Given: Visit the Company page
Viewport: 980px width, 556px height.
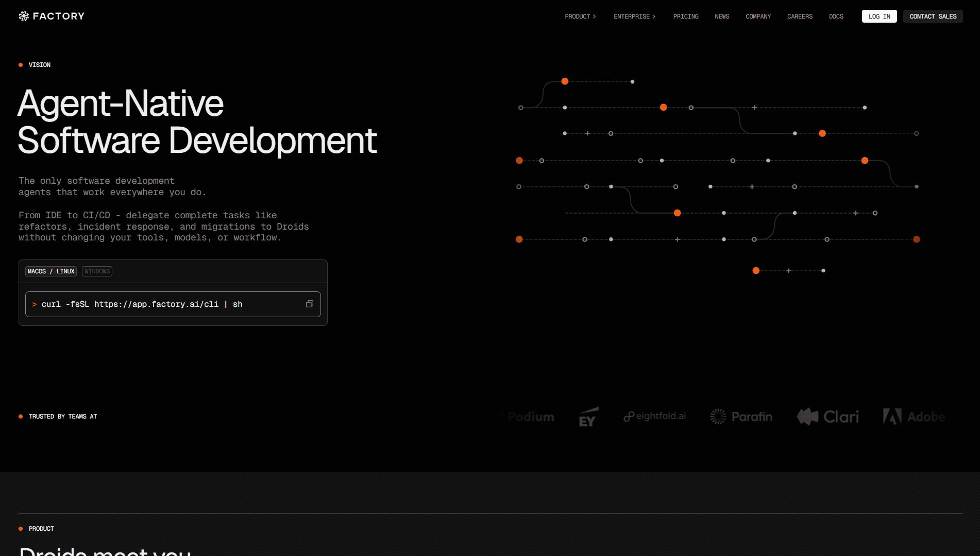Looking at the screenshot, I should pos(758,16).
